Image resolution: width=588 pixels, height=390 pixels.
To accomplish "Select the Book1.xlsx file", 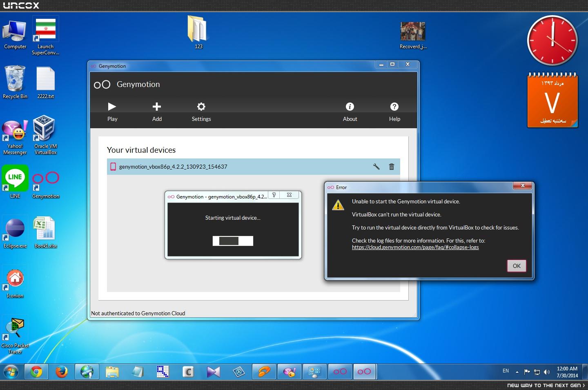I will [x=45, y=233].
